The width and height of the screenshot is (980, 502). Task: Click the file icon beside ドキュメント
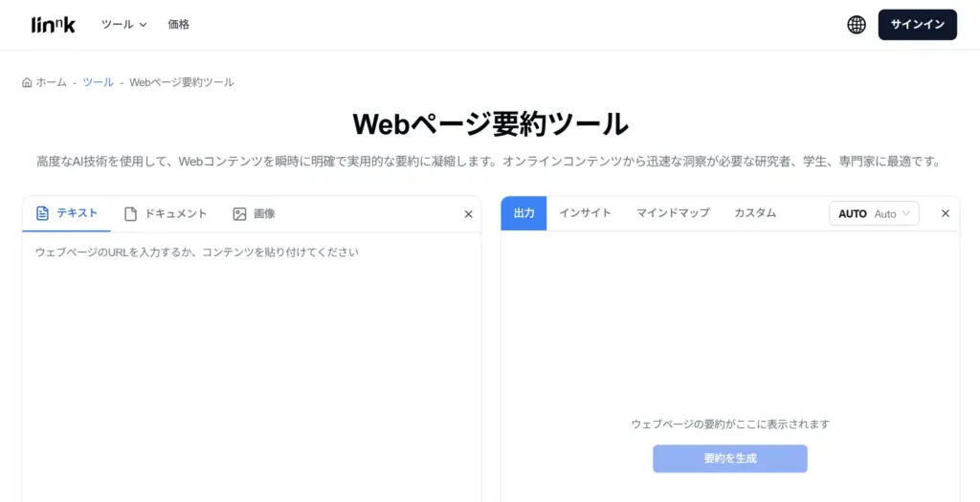click(x=131, y=214)
